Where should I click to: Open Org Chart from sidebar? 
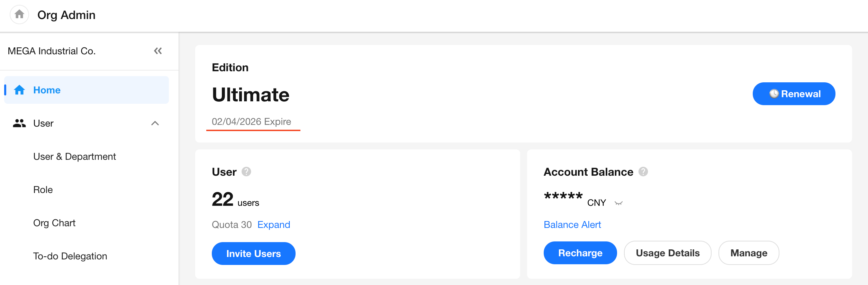tap(54, 223)
